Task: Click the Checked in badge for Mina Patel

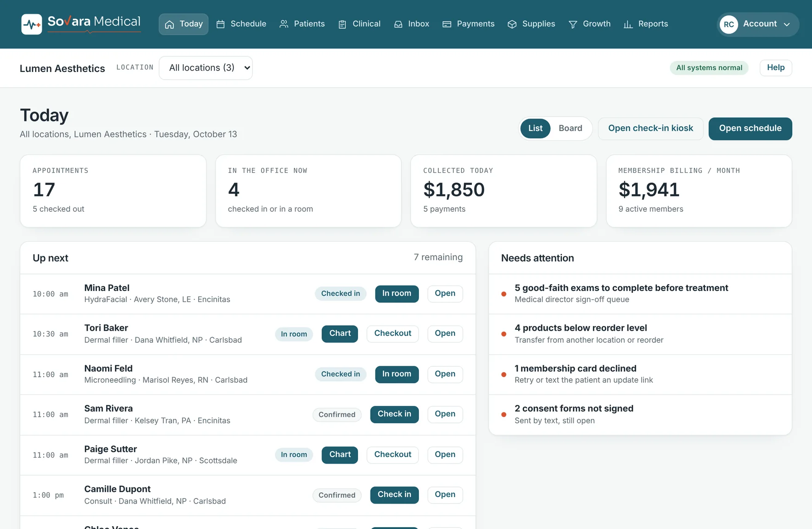Action: coord(340,294)
